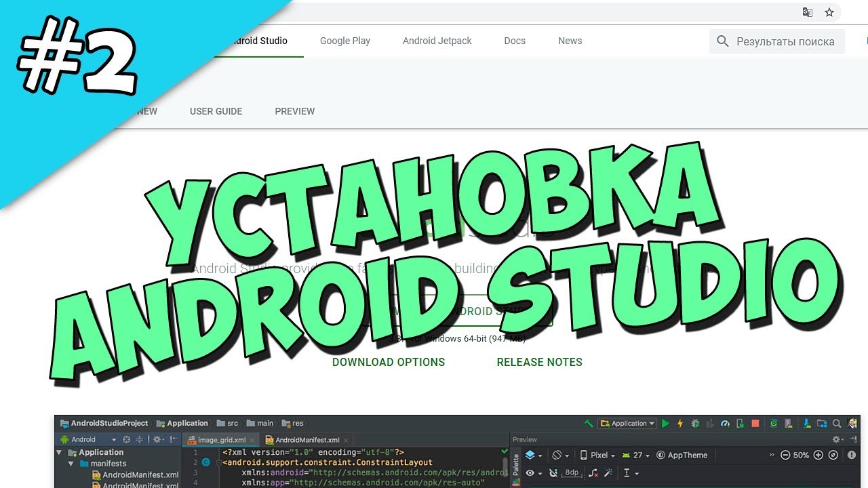The height and width of the screenshot is (488, 868).
Task: Click the AppTheme theme selector
Action: point(682,455)
